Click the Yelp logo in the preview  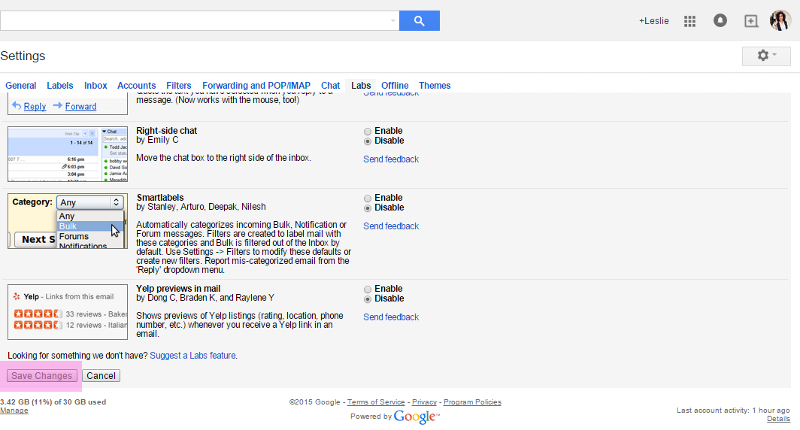(x=16, y=296)
